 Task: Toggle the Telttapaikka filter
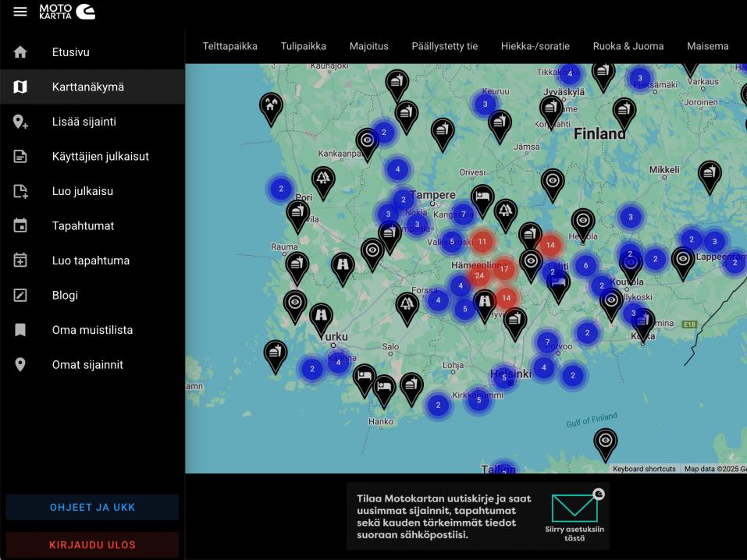click(229, 46)
